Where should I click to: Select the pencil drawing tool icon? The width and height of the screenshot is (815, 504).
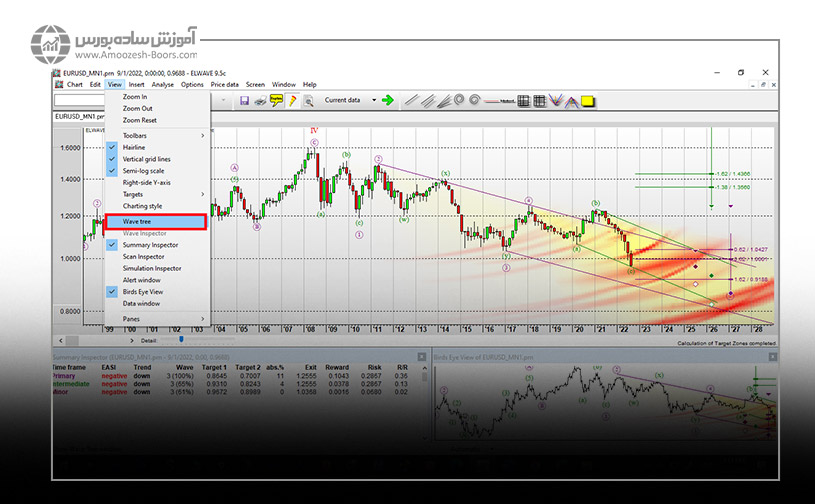tap(292, 100)
